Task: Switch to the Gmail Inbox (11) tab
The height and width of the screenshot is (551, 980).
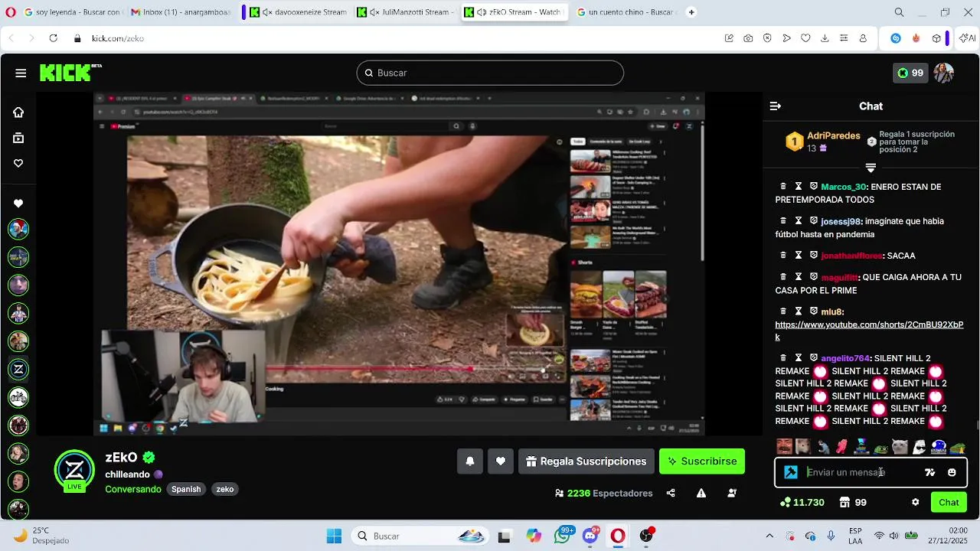Action: coord(181,12)
